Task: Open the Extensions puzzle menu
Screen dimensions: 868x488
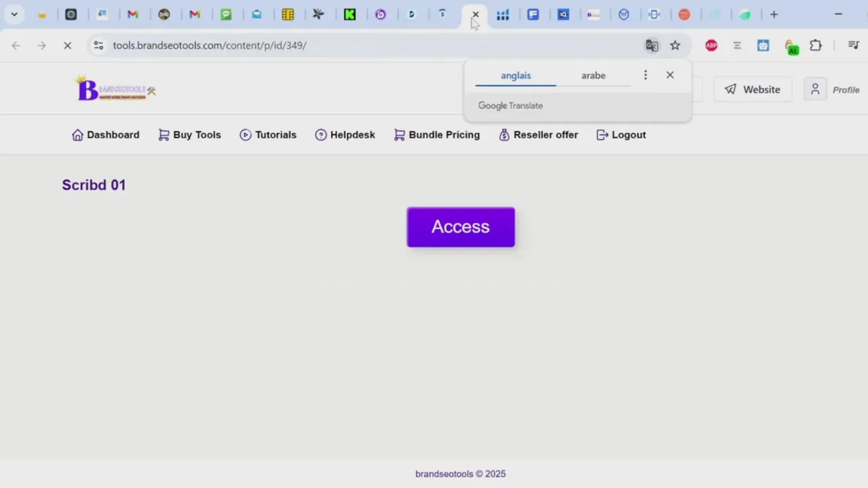Action: (816, 45)
